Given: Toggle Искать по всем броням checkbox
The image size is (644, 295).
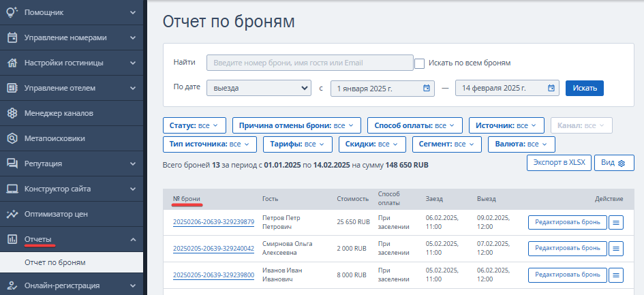Looking at the screenshot, I should 419,63.
